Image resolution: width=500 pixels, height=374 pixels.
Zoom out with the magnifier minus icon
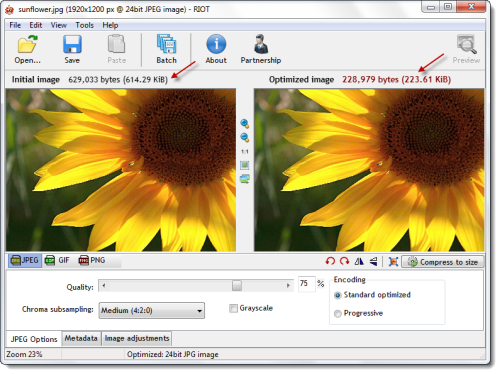[244, 137]
